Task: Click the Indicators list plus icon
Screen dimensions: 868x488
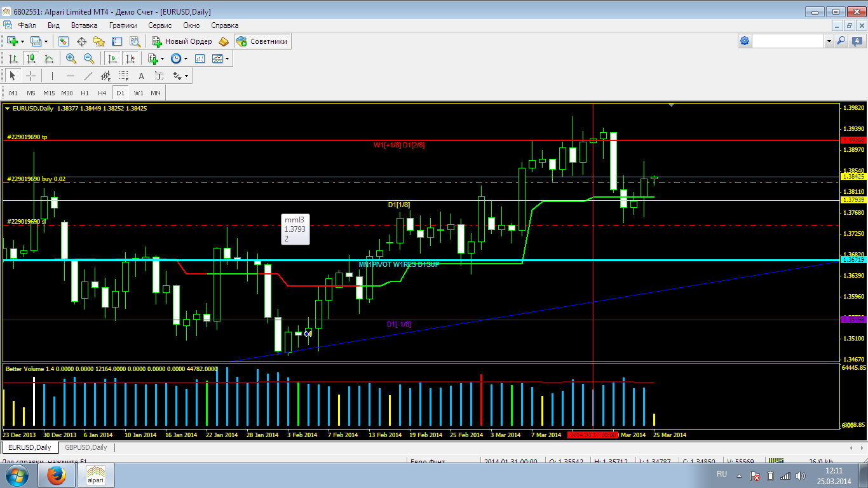Action: click(x=153, y=58)
